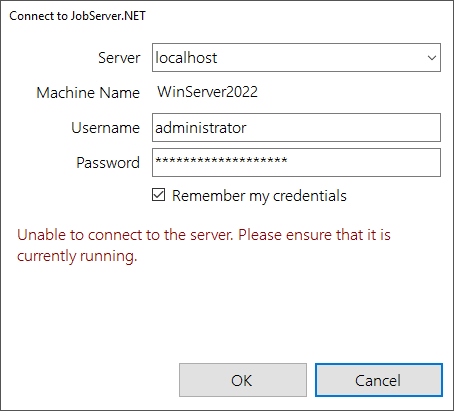
Task: Click the Server label
Action: coord(119,58)
